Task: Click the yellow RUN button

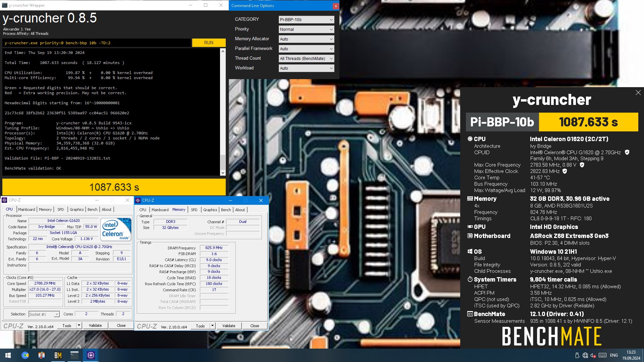Action: [209, 43]
